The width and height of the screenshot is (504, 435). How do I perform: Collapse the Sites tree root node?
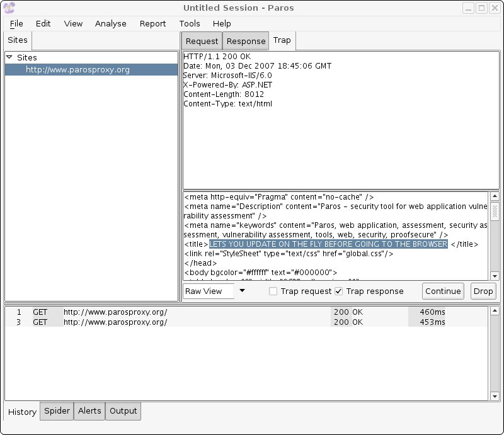[x=9, y=57]
